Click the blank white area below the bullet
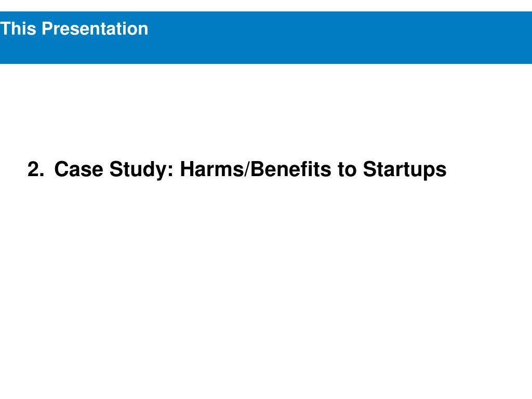532x399 pixels. point(266,288)
